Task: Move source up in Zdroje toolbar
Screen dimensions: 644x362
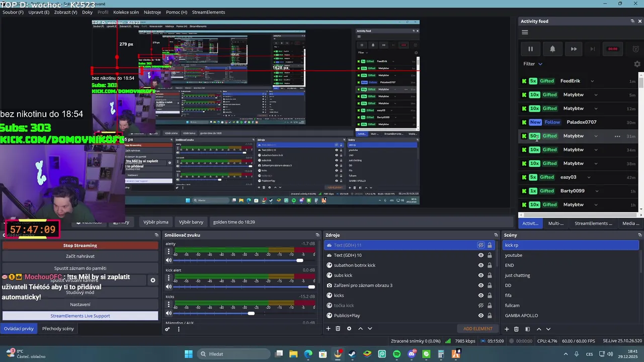Action: tap(360, 329)
